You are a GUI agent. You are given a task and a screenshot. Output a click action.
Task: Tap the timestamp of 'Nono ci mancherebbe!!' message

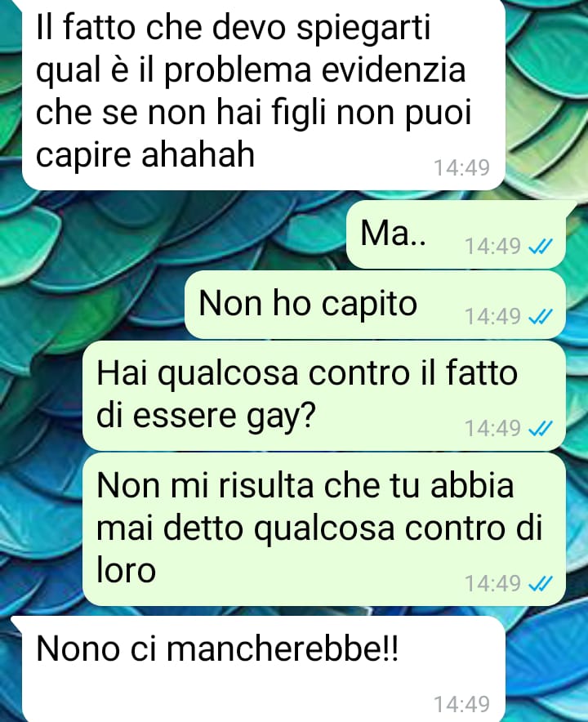click(x=461, y=705)
